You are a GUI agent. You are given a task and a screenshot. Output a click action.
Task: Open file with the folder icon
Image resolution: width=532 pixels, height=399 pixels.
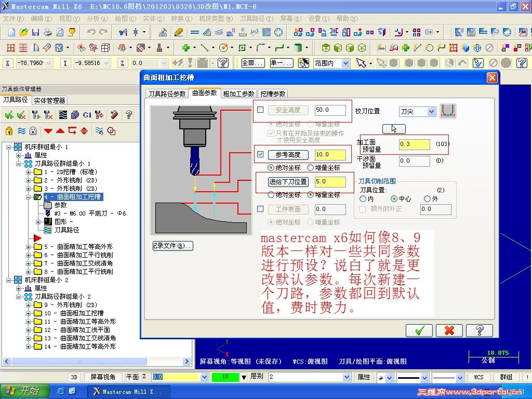23,32
